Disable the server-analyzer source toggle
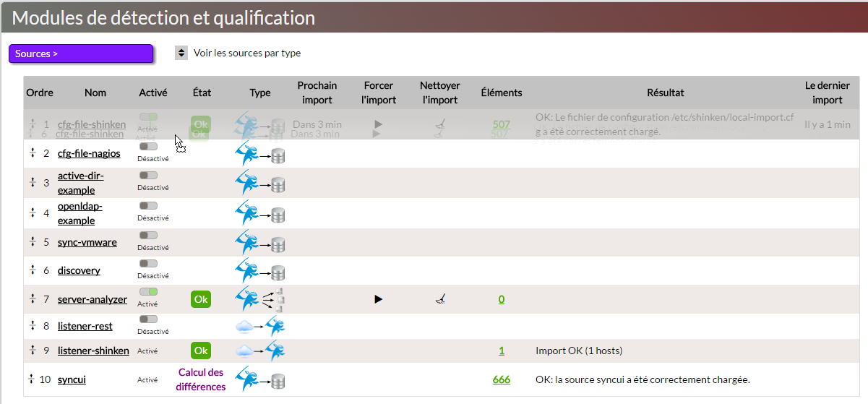Image resolution: width=868 pixels, height=404 pixels. [x=148, y=291]
